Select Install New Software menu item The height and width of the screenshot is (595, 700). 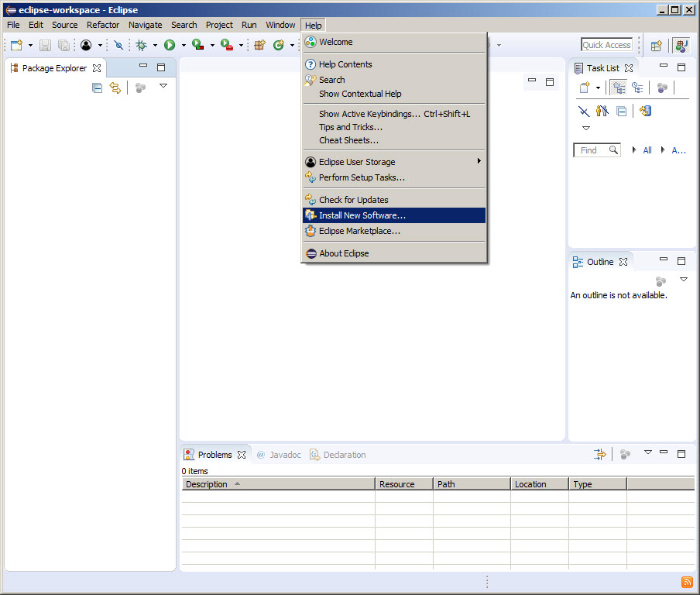coord(362,215)
